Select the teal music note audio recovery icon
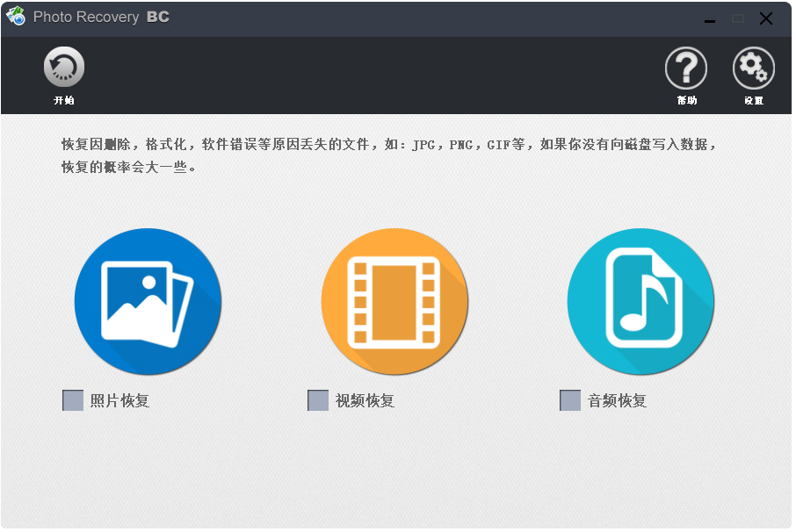 tap(640, 302)
